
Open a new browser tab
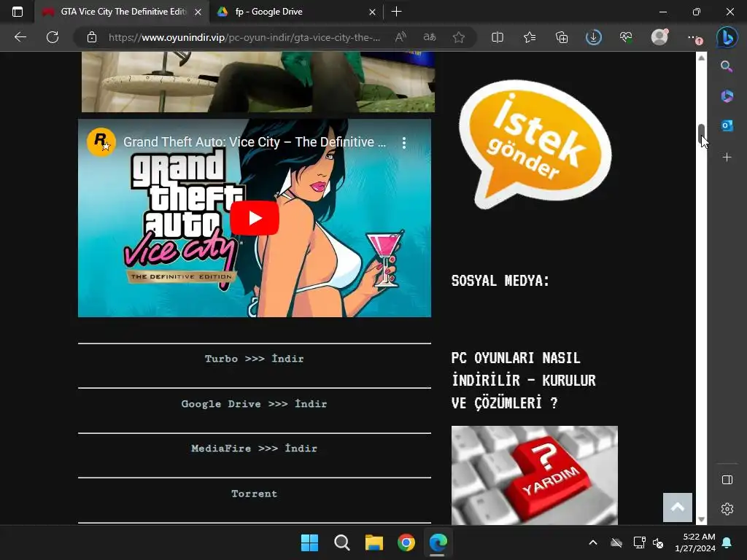[396, 12]
